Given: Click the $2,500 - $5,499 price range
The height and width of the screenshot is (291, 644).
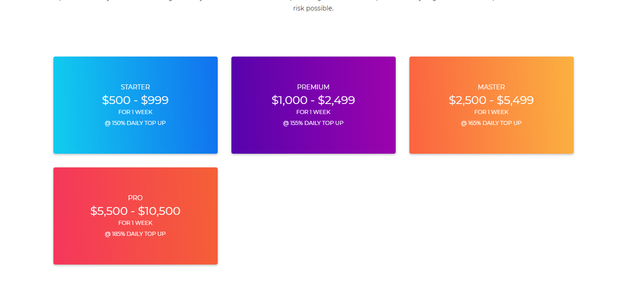Looking at the screenshot, I should [x=491, y=100].
